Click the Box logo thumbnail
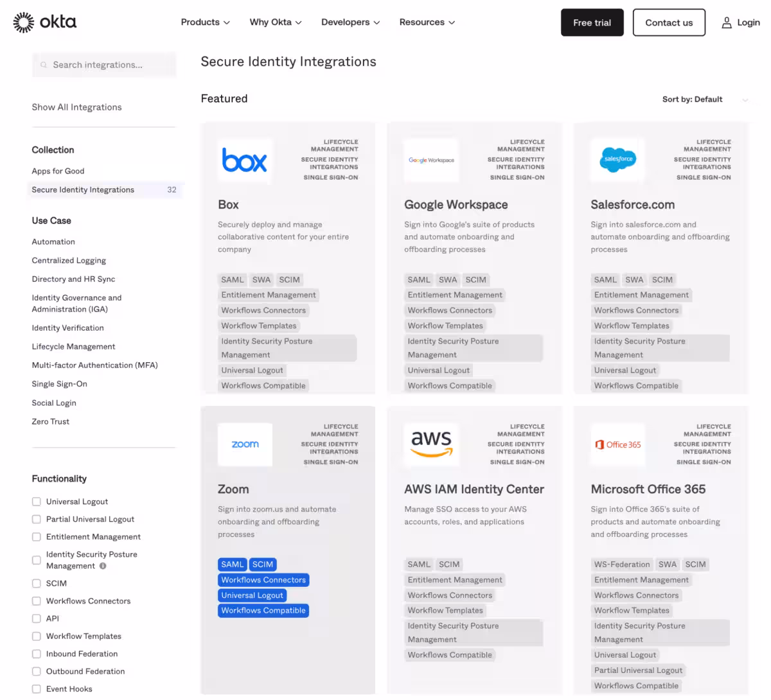The height and width of the screenshot is (700, 771). (x=245, y=161)
